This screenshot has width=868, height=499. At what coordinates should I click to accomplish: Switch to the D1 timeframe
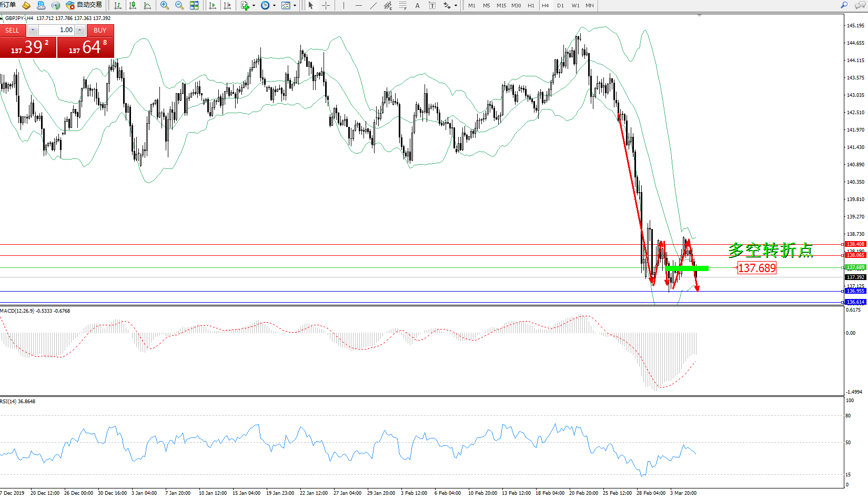(560, 5)
